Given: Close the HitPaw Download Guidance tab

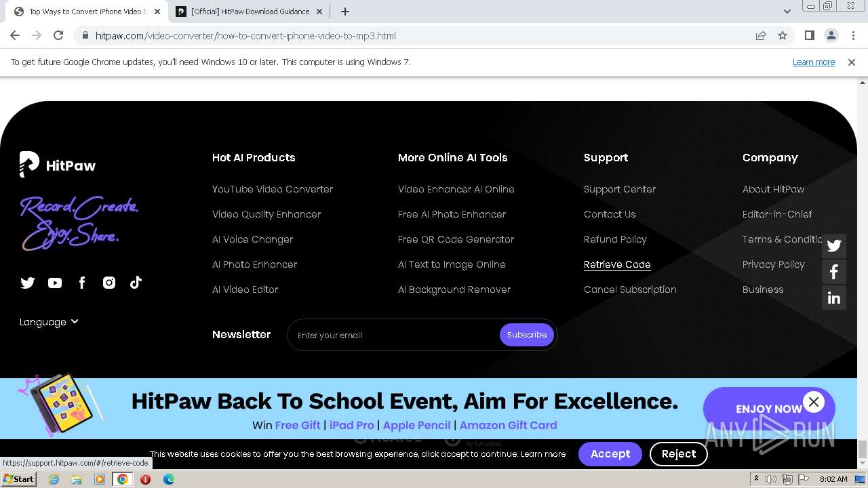Looking at the screenshot, I should tap(319, 12).
